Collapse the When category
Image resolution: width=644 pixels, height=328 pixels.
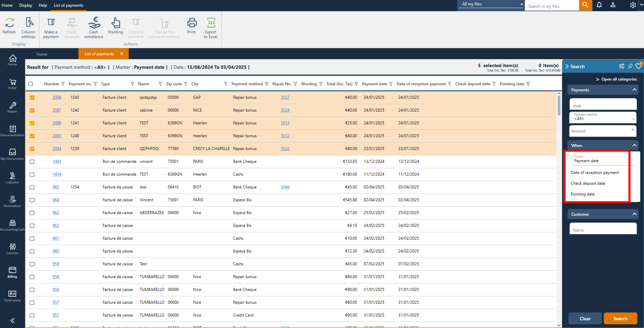point(634,145)
